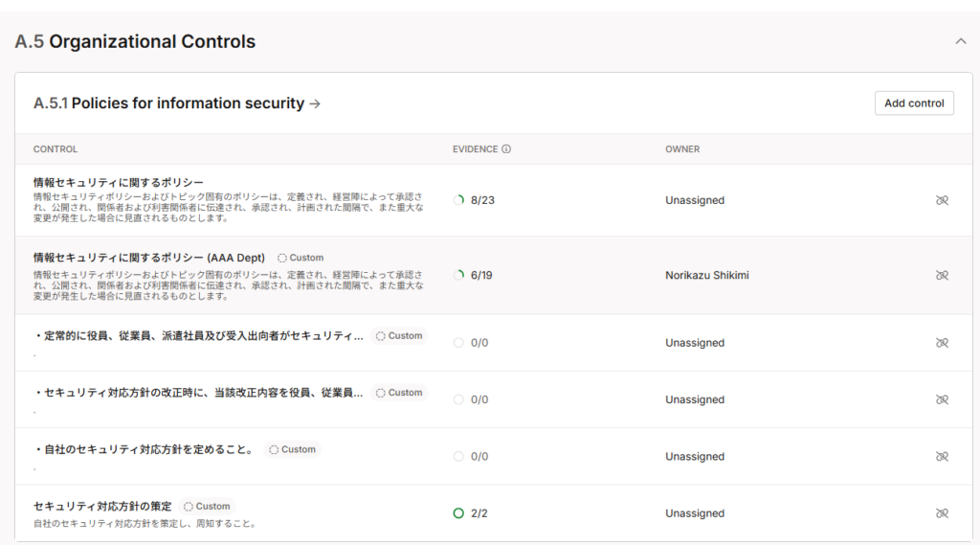Image resolution: width=980 pixels, height=545 pixels.
Task: Click Custom tag on セキュリティ対応方針の策定
Action: [x=207, y=507]
